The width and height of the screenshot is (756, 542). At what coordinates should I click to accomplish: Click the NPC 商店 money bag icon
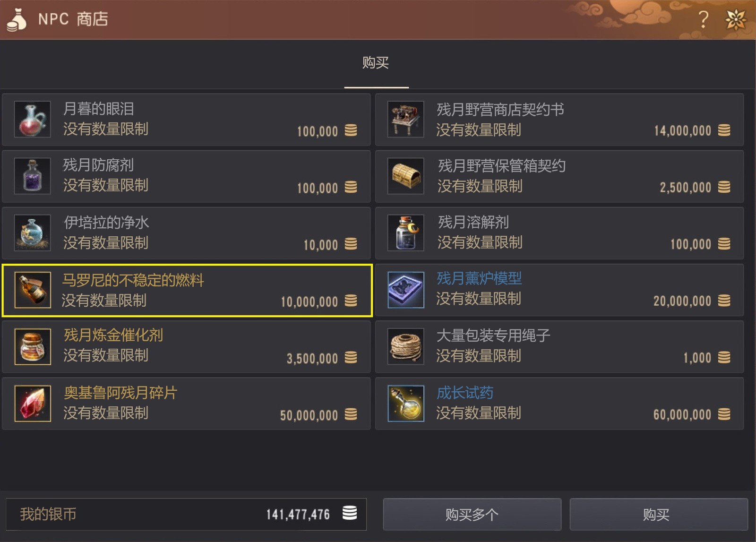tap(17, 19)
